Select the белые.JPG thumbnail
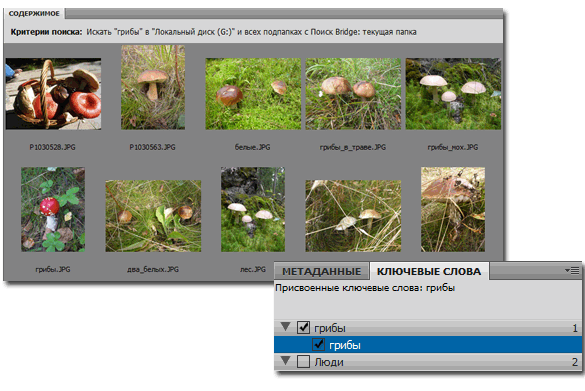 (x=253, y=94)
